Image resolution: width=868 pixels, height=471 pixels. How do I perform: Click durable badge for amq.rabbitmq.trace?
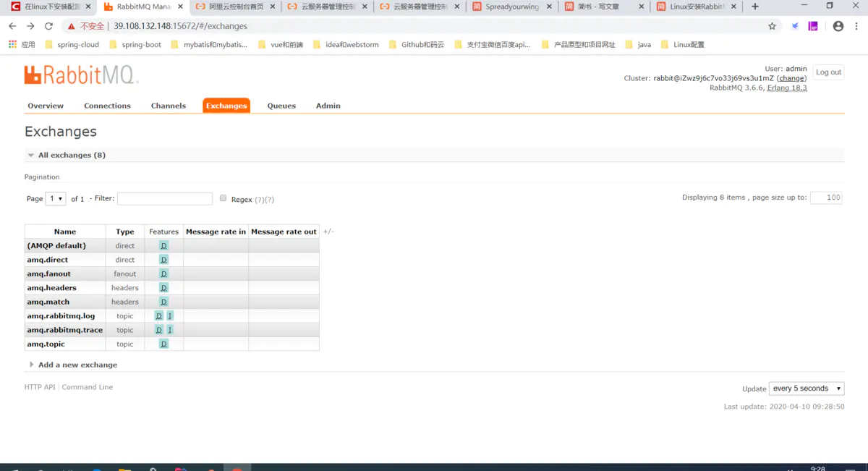point(159,330)
